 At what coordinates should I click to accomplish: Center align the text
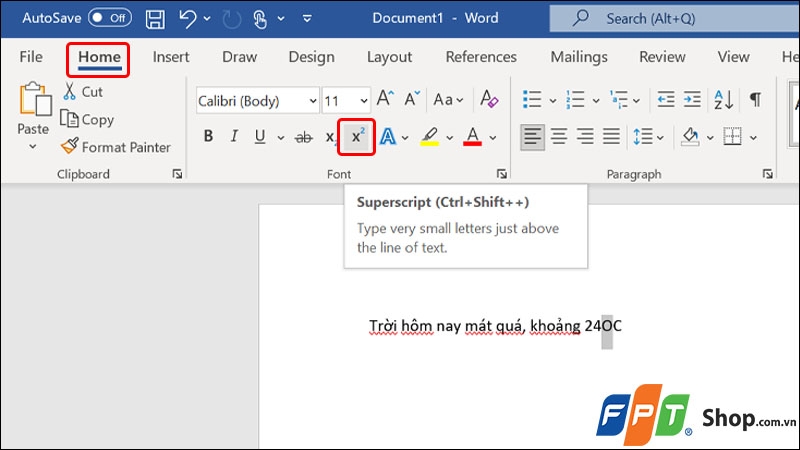[559, 137]
